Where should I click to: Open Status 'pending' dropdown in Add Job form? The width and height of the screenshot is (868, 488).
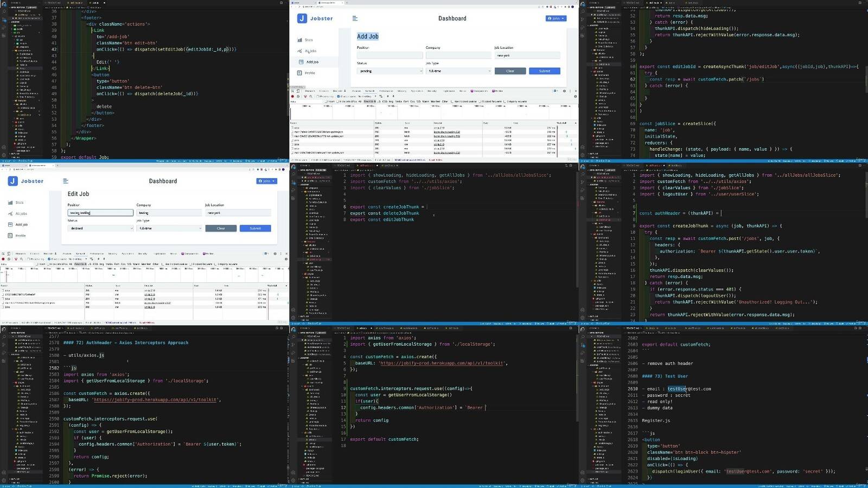(390, 71)
